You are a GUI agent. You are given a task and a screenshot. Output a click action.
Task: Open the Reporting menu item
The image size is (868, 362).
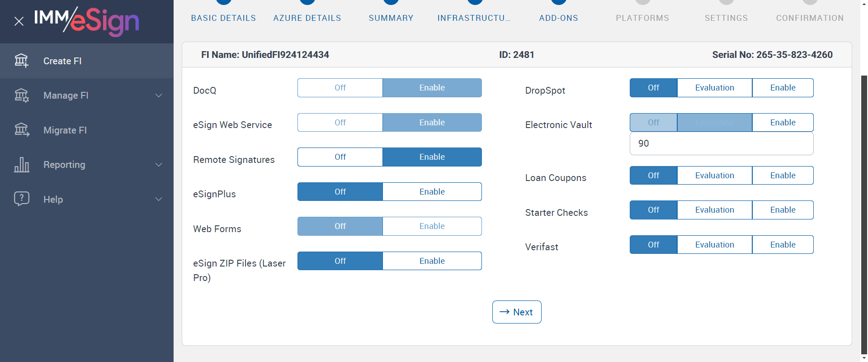[x=87, y=165]
